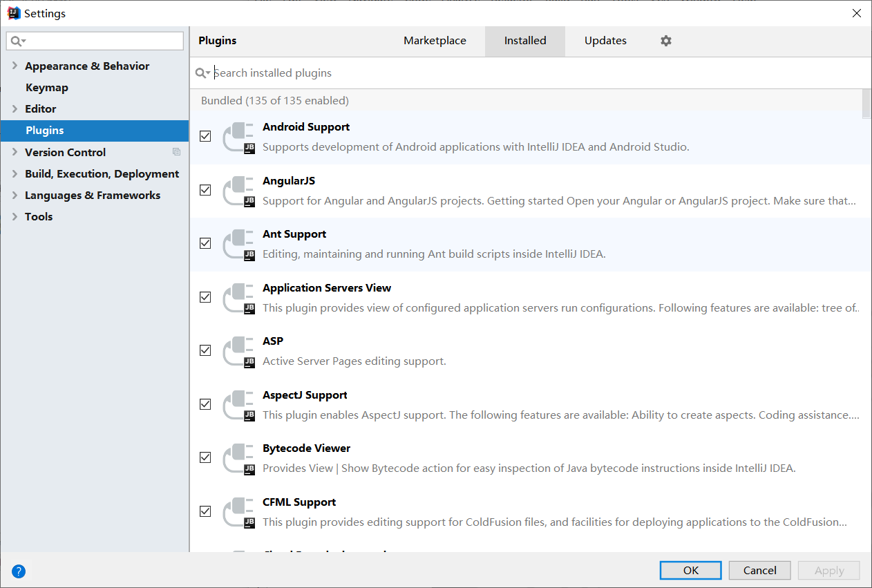Image resolution: width=872 pixels, height=588 pixels.
Task: Click the Cancel button
Action: pos(760,570)
